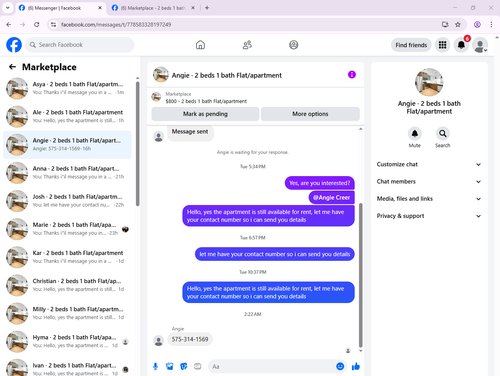The image size is (500, 376).
Task: Send a thumbs-up like
Action: (x=356, y=367)
